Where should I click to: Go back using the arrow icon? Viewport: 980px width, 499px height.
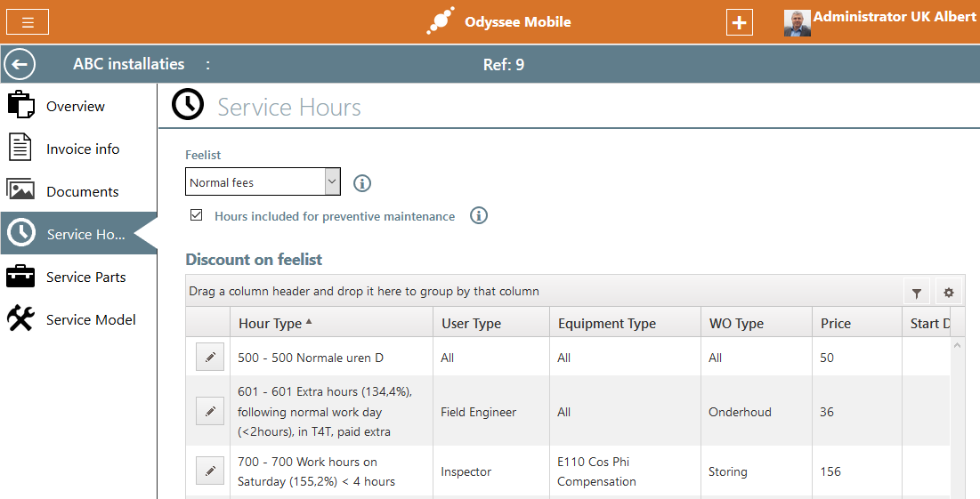(20, 64)
